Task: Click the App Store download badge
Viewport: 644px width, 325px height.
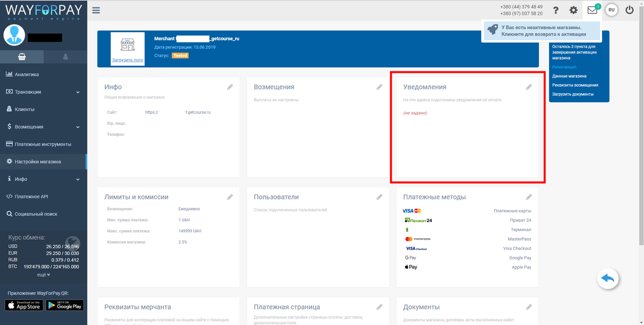Action: pyautogui.click(x=24, y=305)
